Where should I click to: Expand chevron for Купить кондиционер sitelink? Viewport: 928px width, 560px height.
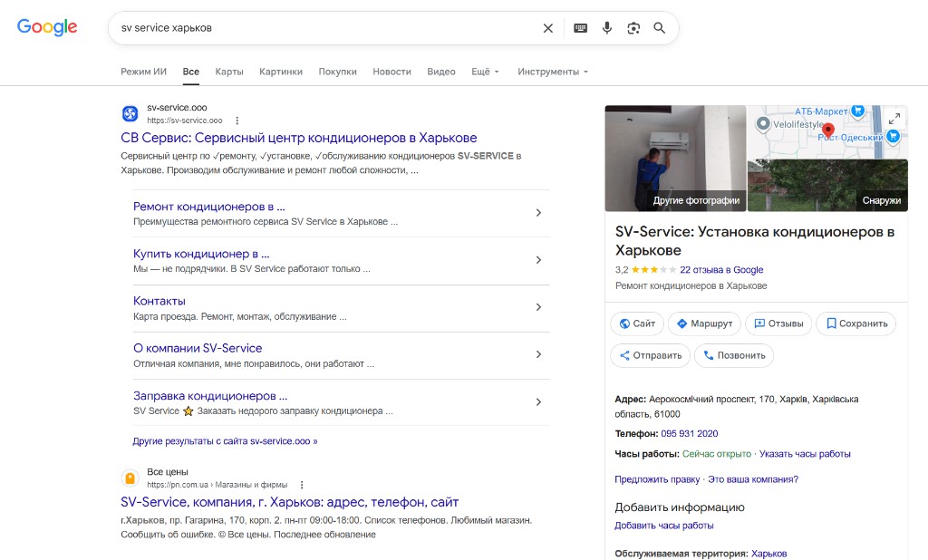(538, 260)
